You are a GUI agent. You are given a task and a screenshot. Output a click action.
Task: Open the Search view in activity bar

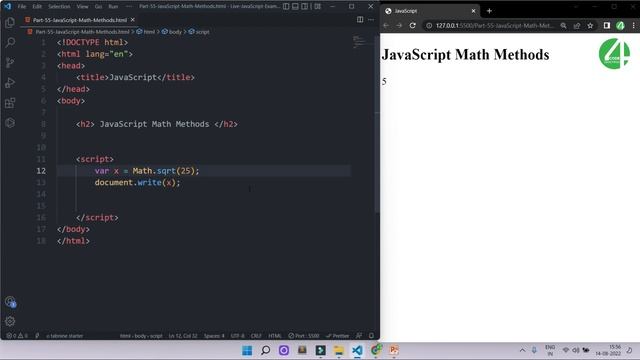(10, 42)
